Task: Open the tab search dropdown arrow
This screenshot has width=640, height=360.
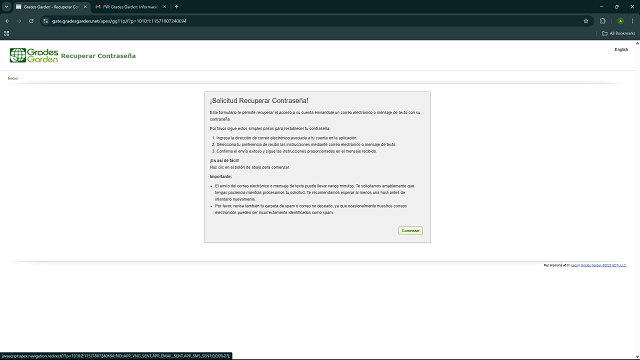Action: point(7,7)
